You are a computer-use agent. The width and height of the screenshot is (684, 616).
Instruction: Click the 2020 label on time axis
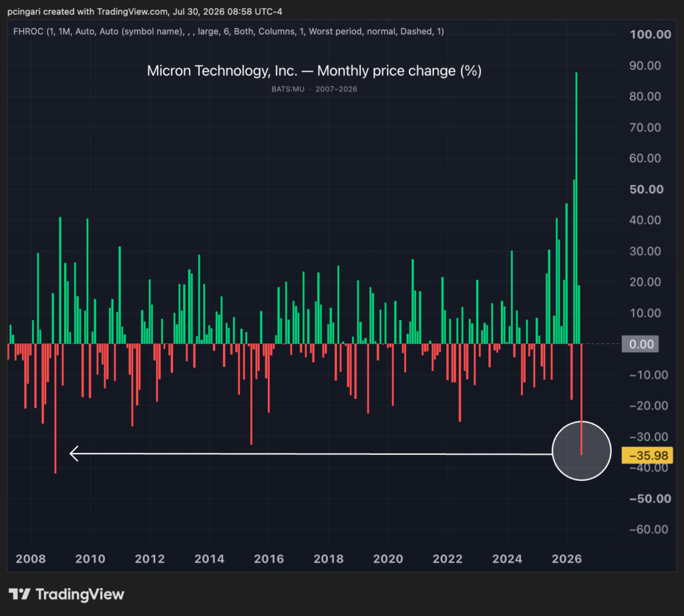tap(388, 559)
